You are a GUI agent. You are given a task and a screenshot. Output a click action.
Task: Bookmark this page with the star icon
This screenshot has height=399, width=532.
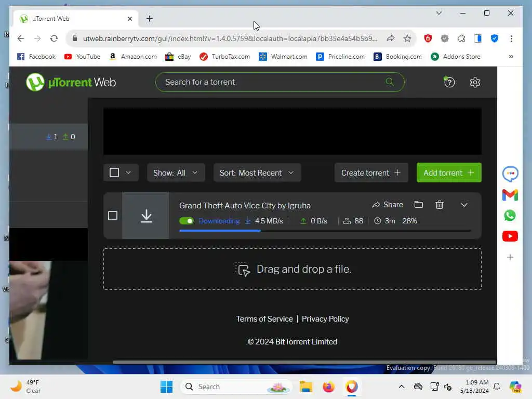407,38
